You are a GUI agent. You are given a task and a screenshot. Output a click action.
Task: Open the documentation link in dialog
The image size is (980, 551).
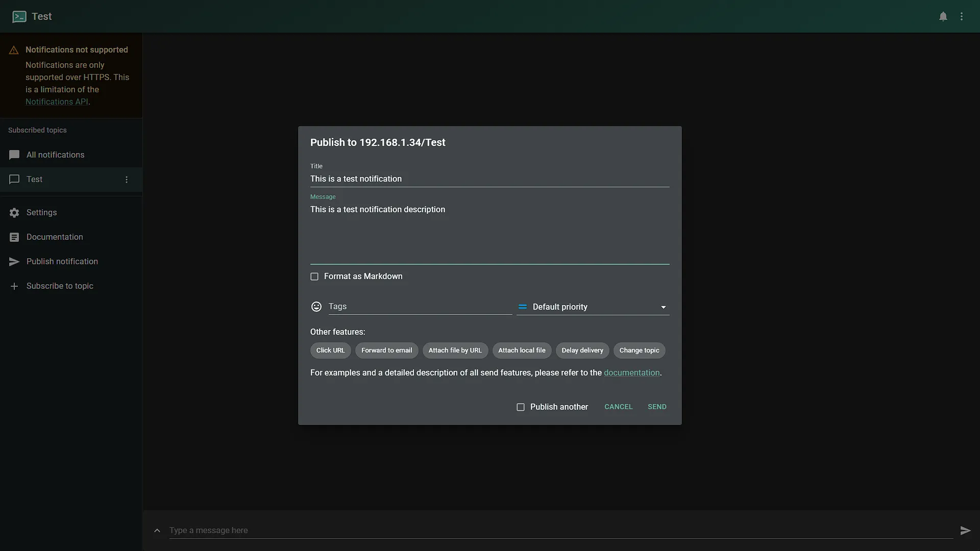pos(632,373)
